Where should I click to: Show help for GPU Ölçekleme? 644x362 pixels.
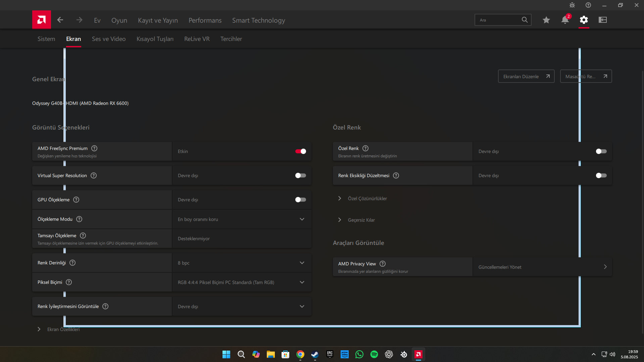click(x=76, y=200)
